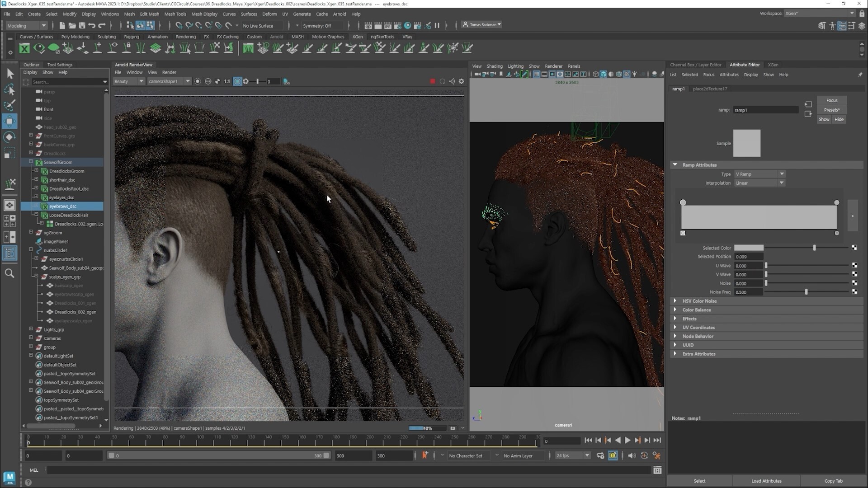Open the Interpolation dropdown set to Linear

point(759,183)
